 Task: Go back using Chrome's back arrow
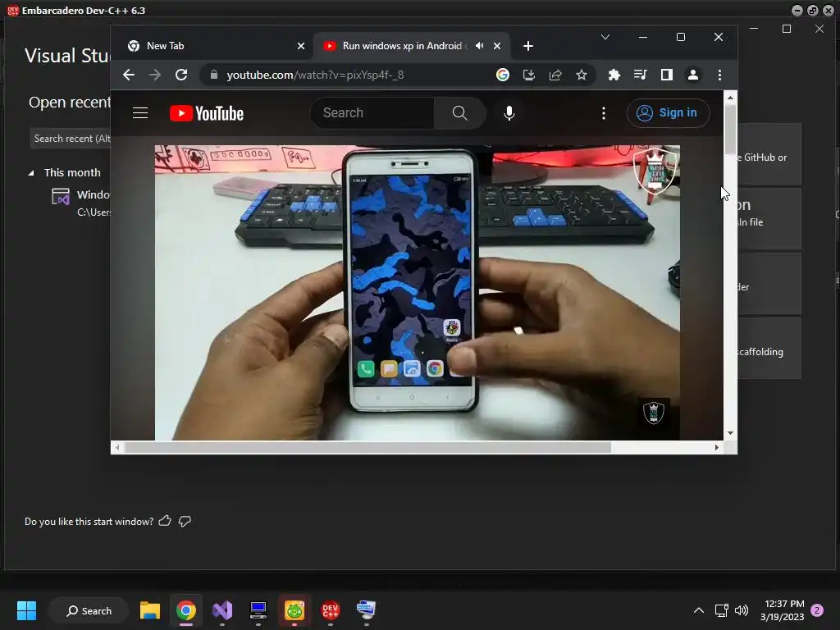pos(129,75)
